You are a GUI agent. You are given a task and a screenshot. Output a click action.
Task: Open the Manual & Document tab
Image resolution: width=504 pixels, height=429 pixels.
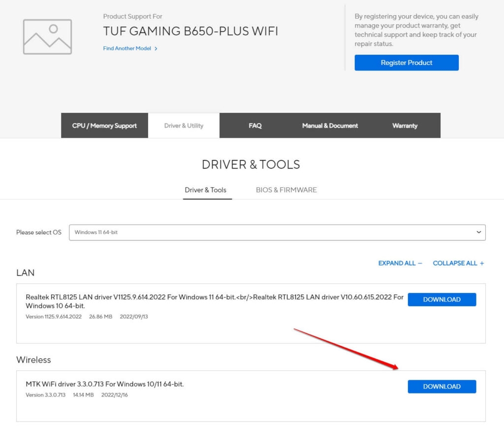tap(330, 126)
